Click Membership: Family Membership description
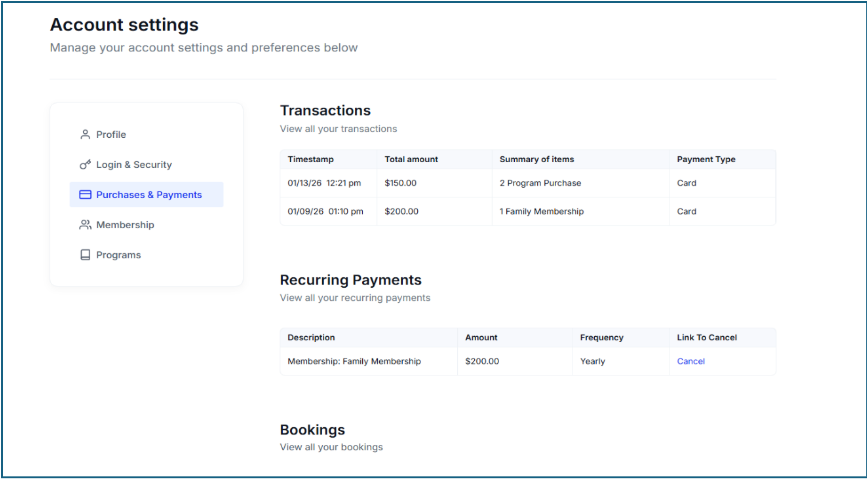The width and height of the screenshot is (867, 480). click(354, 361)
